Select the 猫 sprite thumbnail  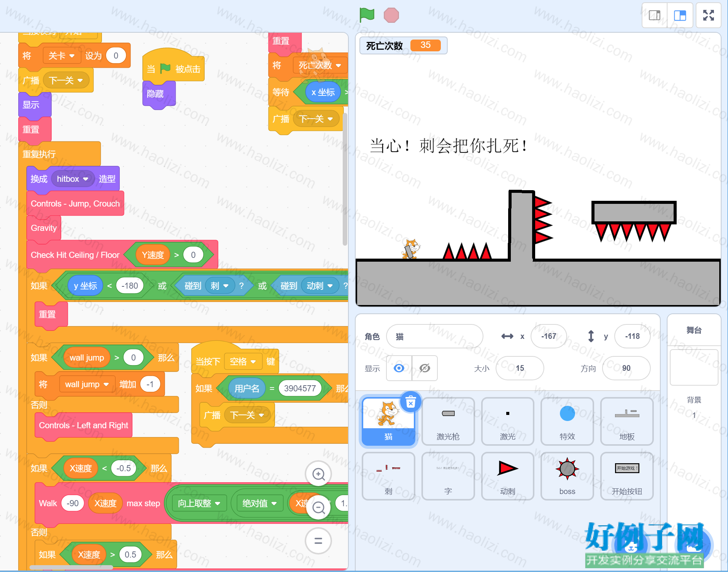coord(388,421)
